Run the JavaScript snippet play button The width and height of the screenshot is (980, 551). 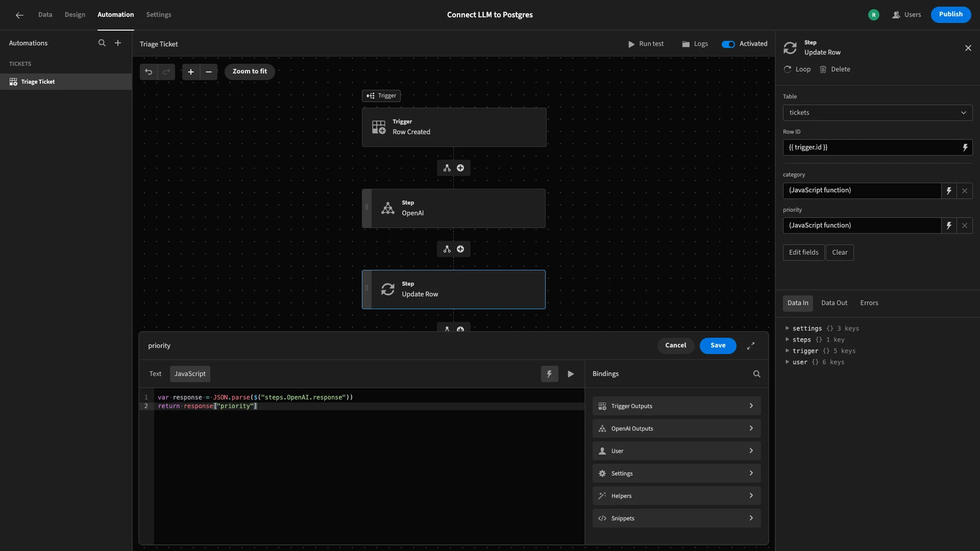(x=571, y=374)
